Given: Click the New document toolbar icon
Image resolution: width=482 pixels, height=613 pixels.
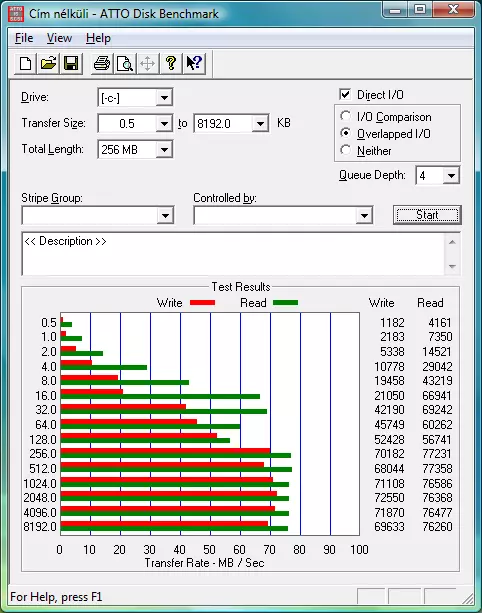Looking at the screenshot, I should (x=25, y=63).
